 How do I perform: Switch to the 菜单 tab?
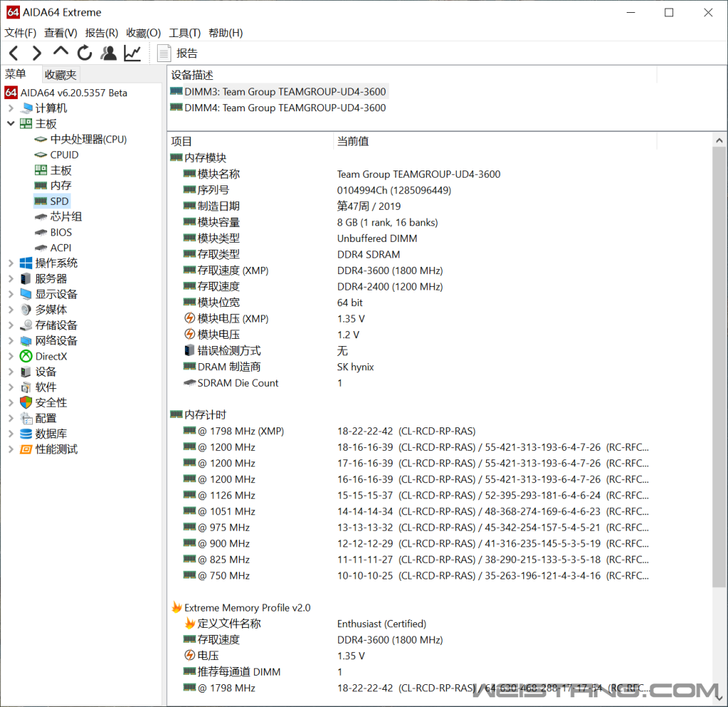[x=16, y=74]
